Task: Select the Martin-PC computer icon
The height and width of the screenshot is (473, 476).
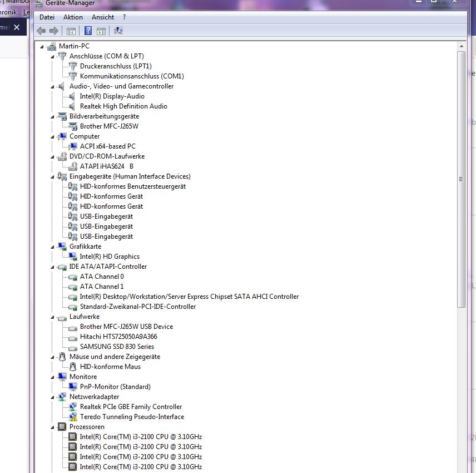Action: tap(52, 46)
